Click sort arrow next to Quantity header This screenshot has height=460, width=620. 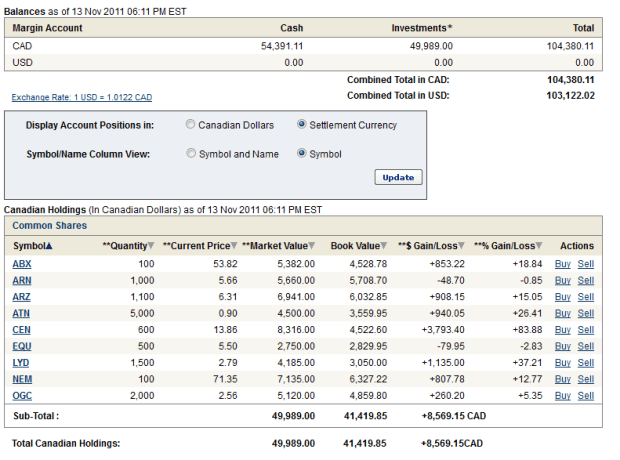tap(152, 246)
